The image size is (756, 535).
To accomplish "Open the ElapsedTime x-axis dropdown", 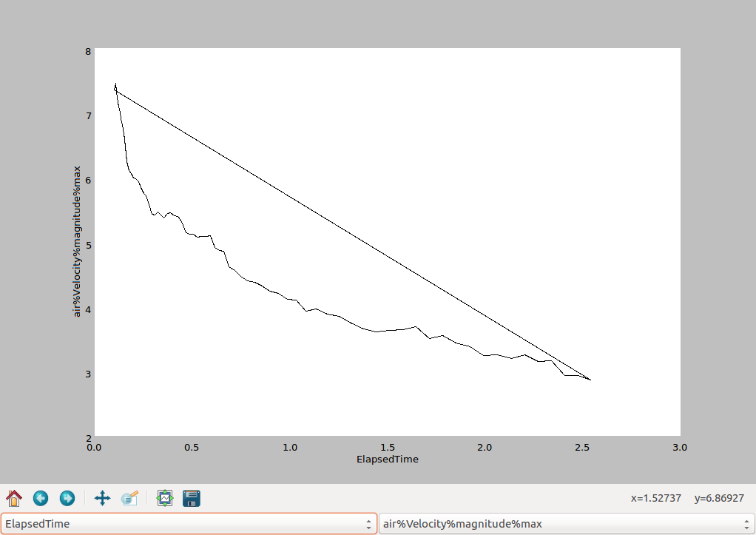I will (189, 523).
